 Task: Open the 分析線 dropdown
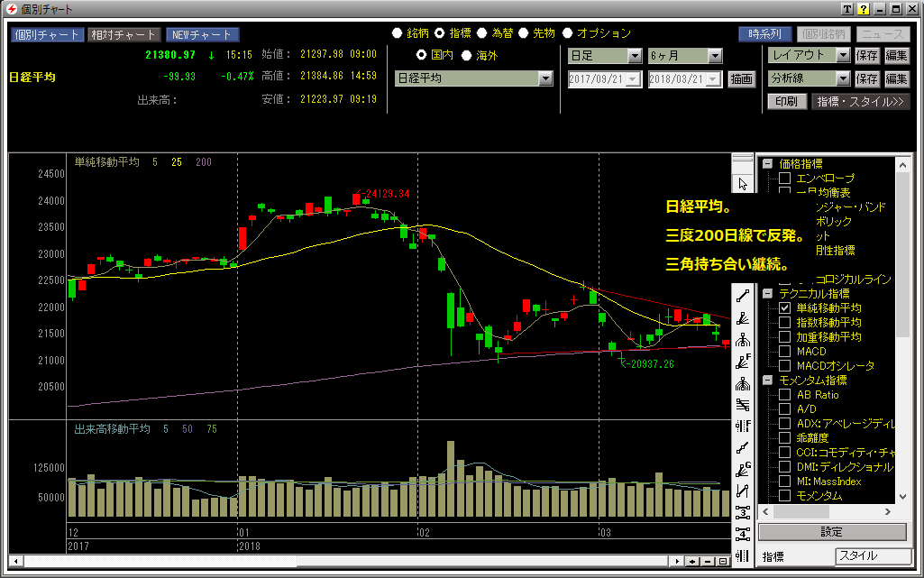[x=843, y=78]
